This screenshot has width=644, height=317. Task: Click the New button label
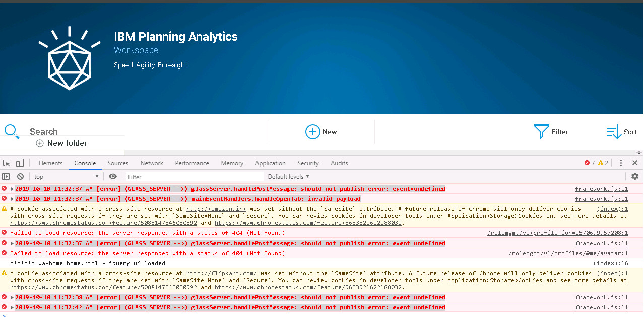click(x=330, y=132)
